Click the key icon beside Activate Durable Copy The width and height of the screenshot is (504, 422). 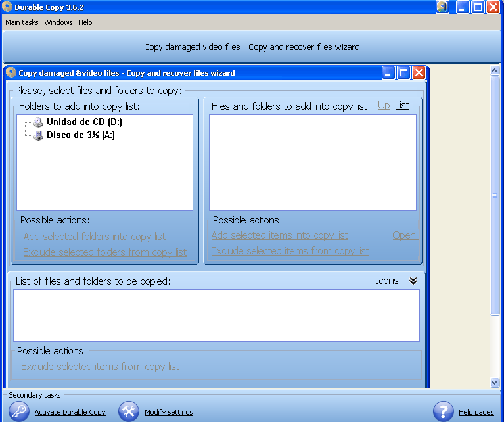pos(18,411)
